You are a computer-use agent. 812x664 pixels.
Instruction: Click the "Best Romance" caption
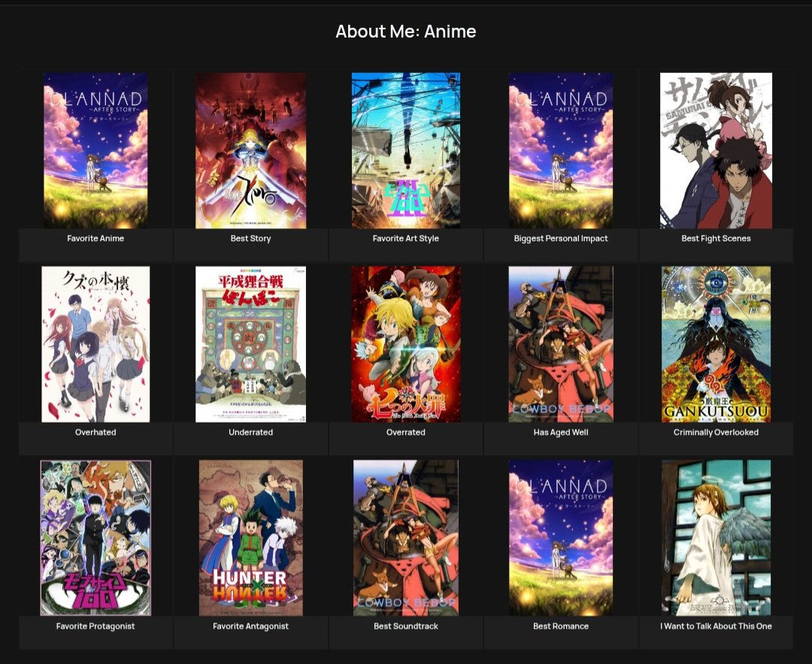coord(561,626)
